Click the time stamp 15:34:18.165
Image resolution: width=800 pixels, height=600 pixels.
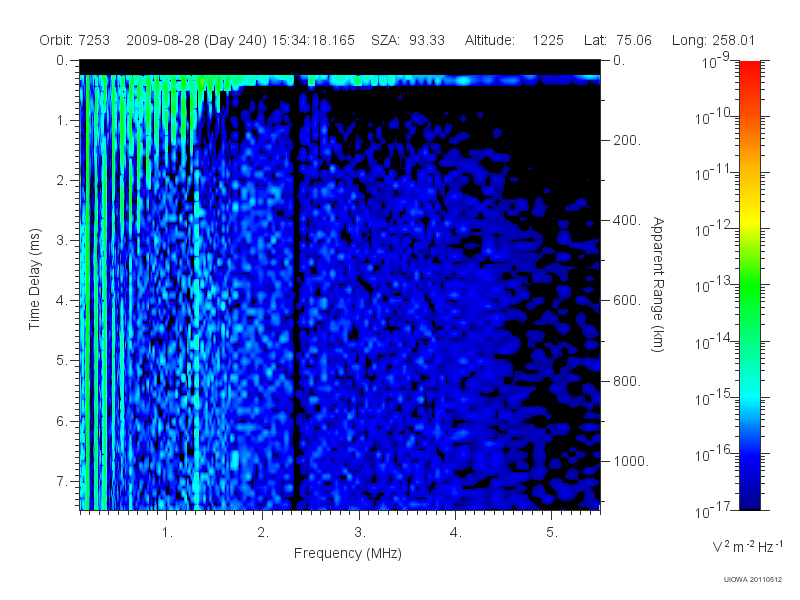[x=313, y=40]
